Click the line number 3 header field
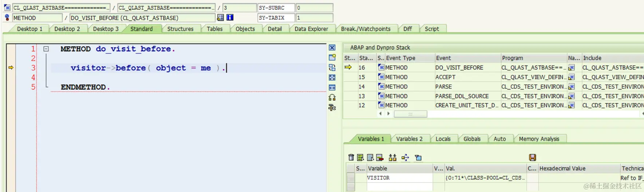 click(239, 8)
